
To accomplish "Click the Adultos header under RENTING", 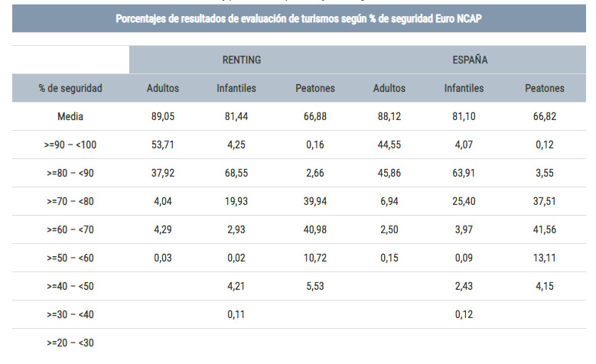I will point(163,88).
